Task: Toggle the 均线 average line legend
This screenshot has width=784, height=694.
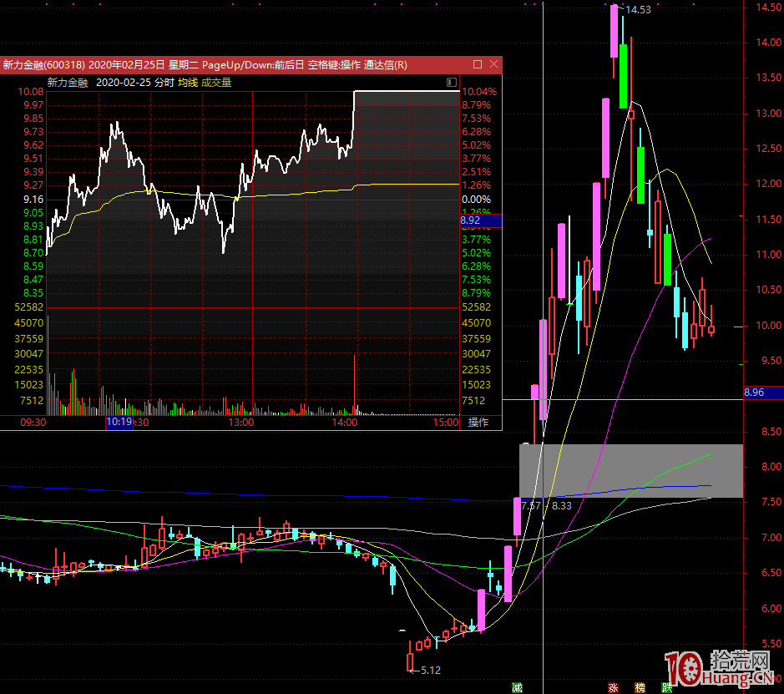Action: (188, 83)
